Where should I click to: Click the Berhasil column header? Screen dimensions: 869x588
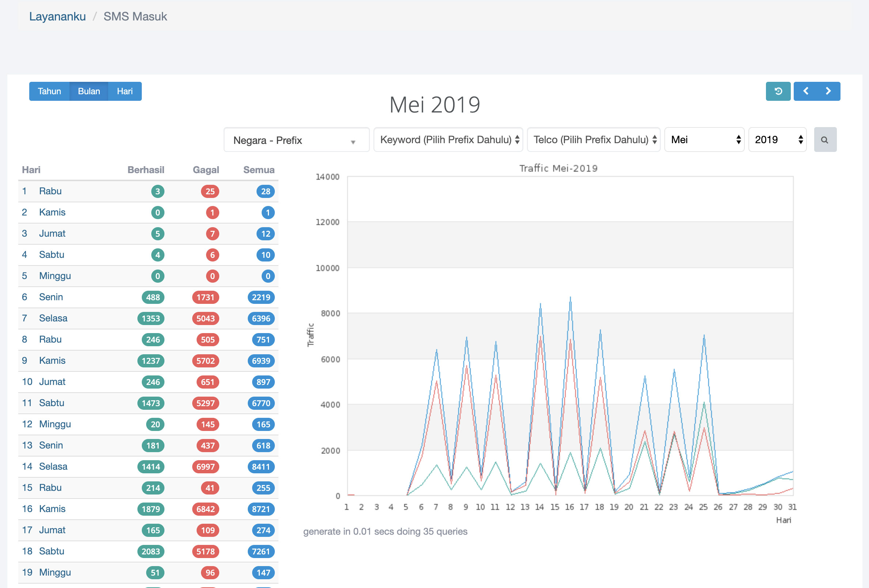click(x=146, y=170)
